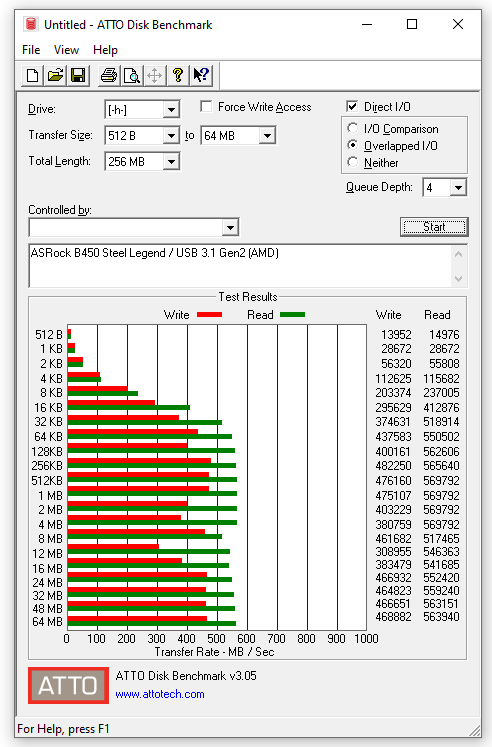
Task: Click read value 563940
Action: [x=442, y=617]
